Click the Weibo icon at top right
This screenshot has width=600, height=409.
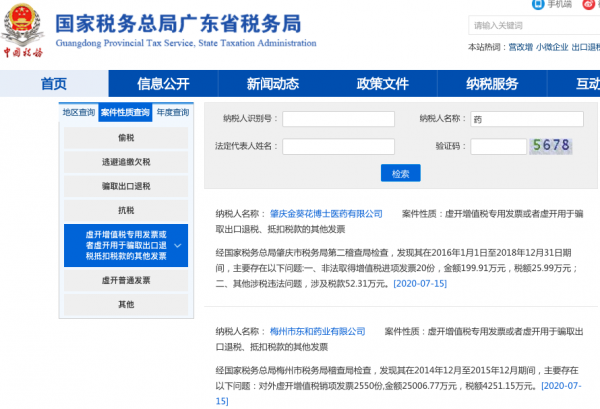click(x=589, y=4)
